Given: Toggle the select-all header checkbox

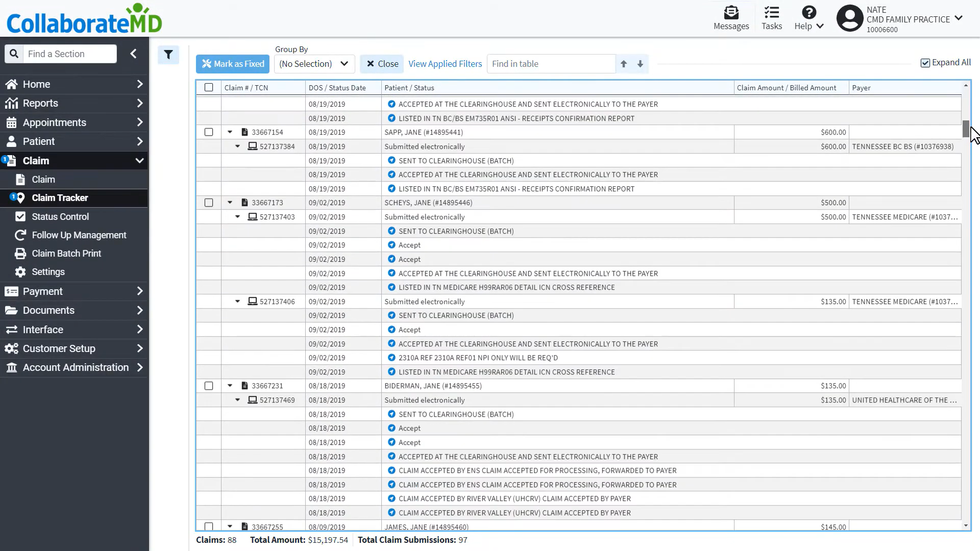Looking at the screenshot, I should (x=209, y=87).
